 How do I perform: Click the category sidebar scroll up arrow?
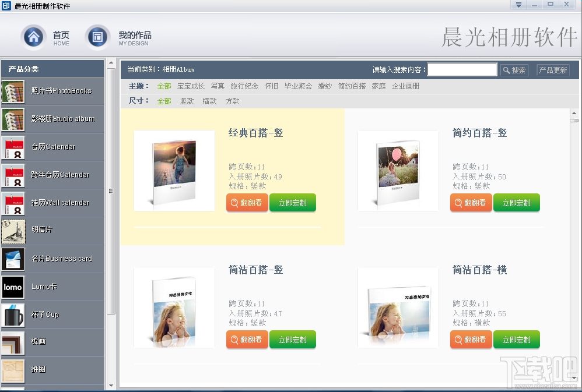pos(111,63)
